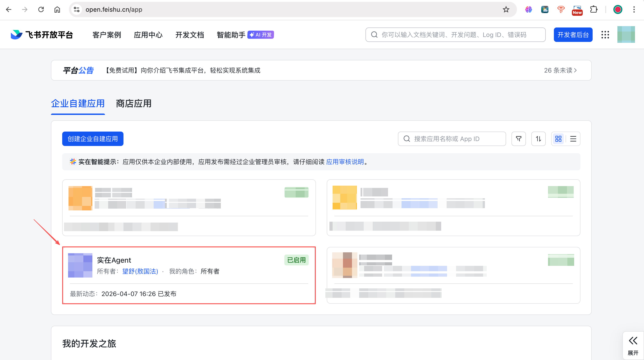The width and height of the screenshot is (644, 360).
Task: Open the 客户案例 menu item
Action: point(107,35)
